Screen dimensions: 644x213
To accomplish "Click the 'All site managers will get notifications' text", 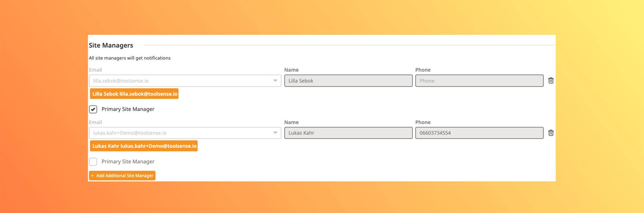I will (129, 58).
